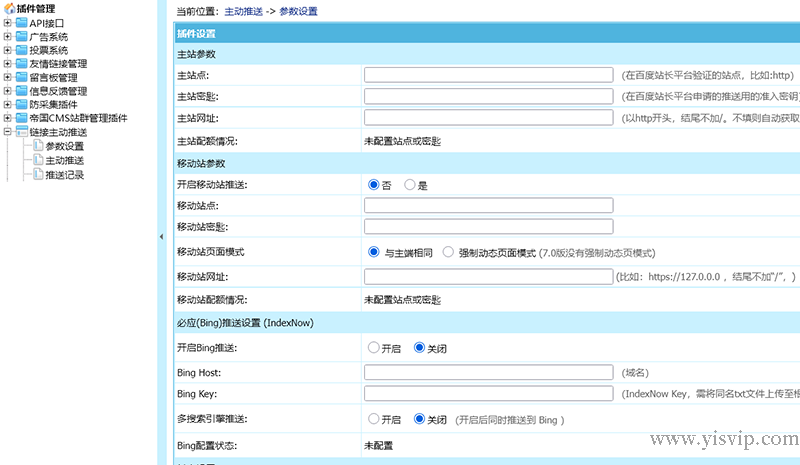The image size is (800, 465).
Task: Select 链接主动推送 tree label
Action: tap(58, 132)
